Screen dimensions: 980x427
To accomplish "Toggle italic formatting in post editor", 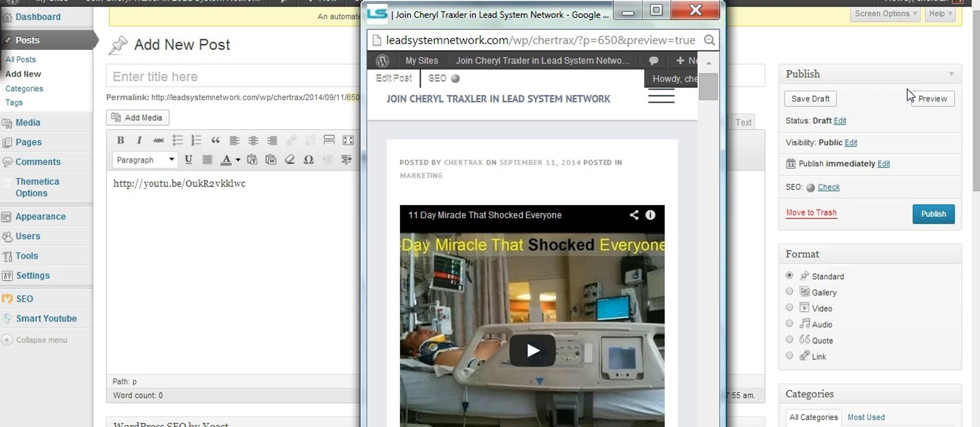I will coord(139,141).
